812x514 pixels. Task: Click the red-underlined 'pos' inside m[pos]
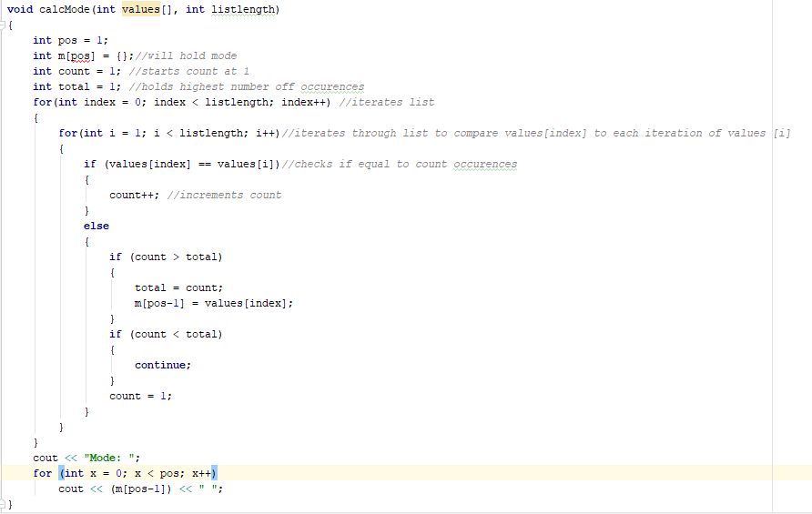point(80,55)
